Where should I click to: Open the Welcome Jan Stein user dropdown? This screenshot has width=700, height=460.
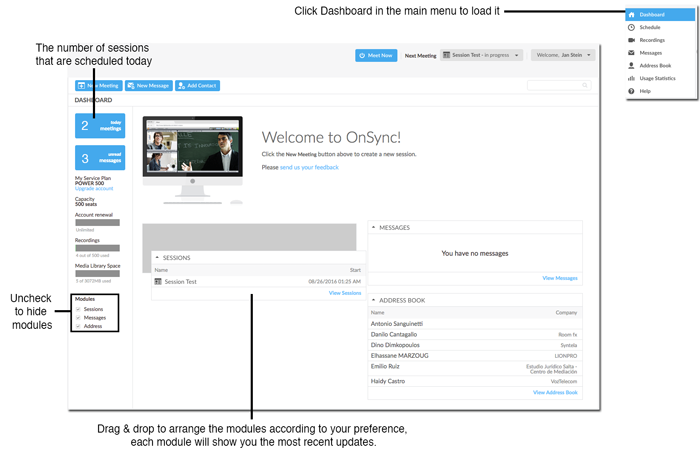[x=563, y=55]
